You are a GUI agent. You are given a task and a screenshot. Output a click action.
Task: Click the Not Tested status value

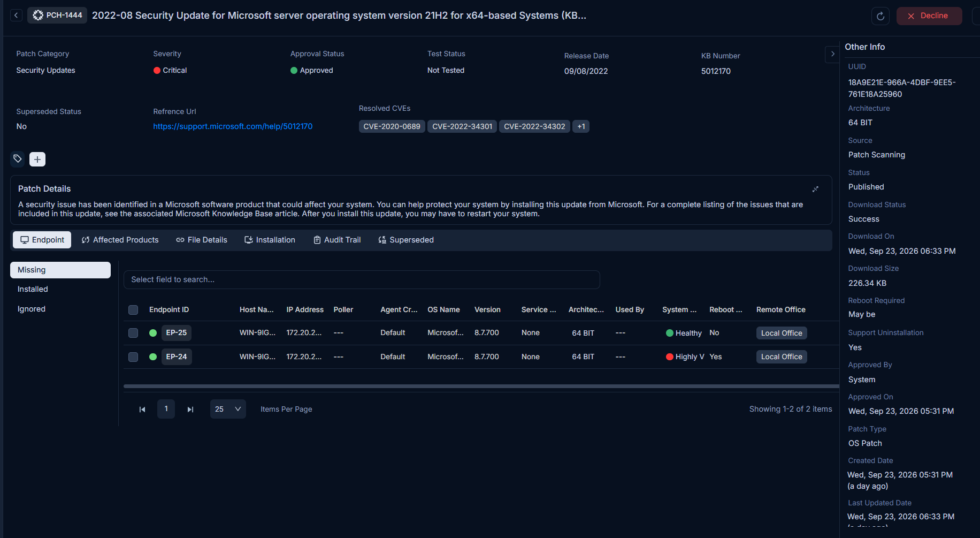coord(446,70)
